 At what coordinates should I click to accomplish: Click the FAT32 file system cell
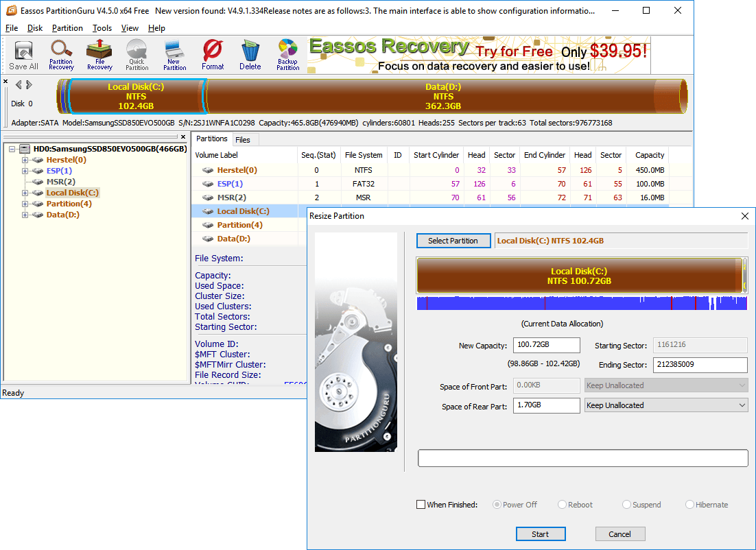364,184
